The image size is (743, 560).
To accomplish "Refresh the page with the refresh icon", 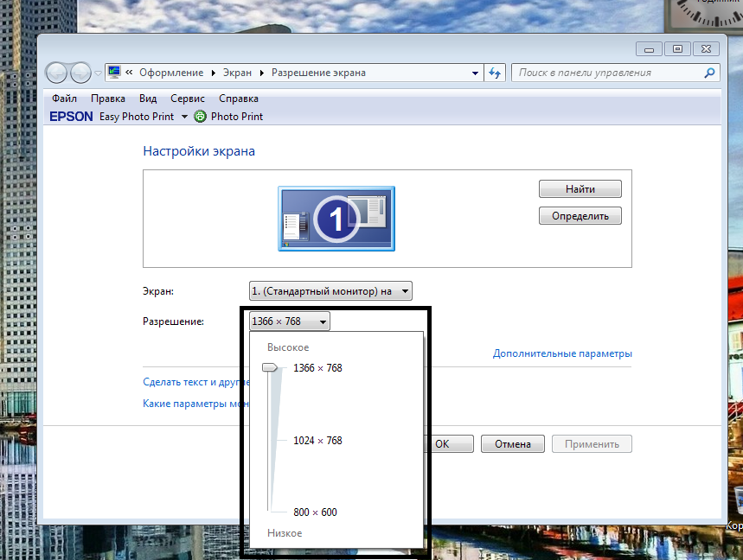I will tap(495, 73).
